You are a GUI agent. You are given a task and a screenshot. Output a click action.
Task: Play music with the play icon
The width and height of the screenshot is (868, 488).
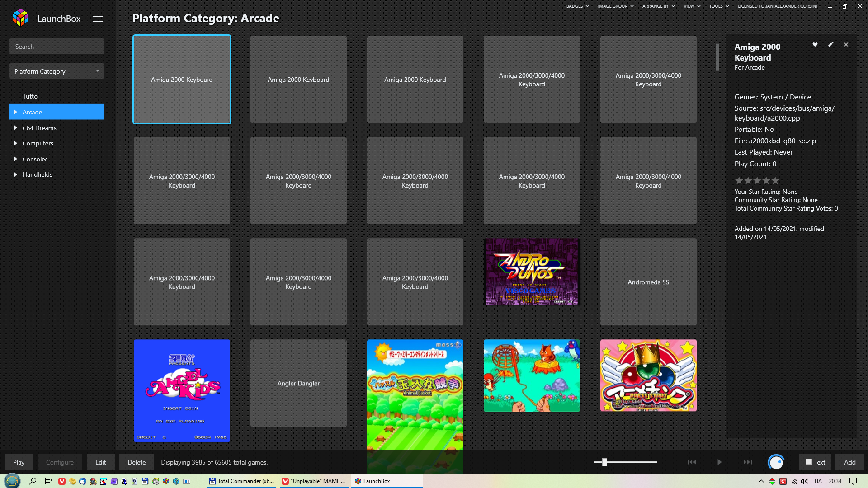pos(719,462)
